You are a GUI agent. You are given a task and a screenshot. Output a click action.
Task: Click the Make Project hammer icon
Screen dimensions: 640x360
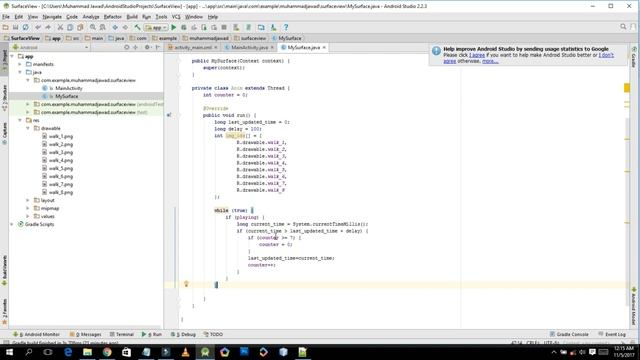[138, 27]
